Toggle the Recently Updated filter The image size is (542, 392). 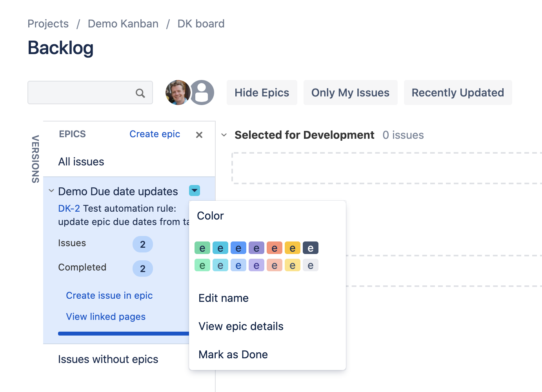point(458,93)
